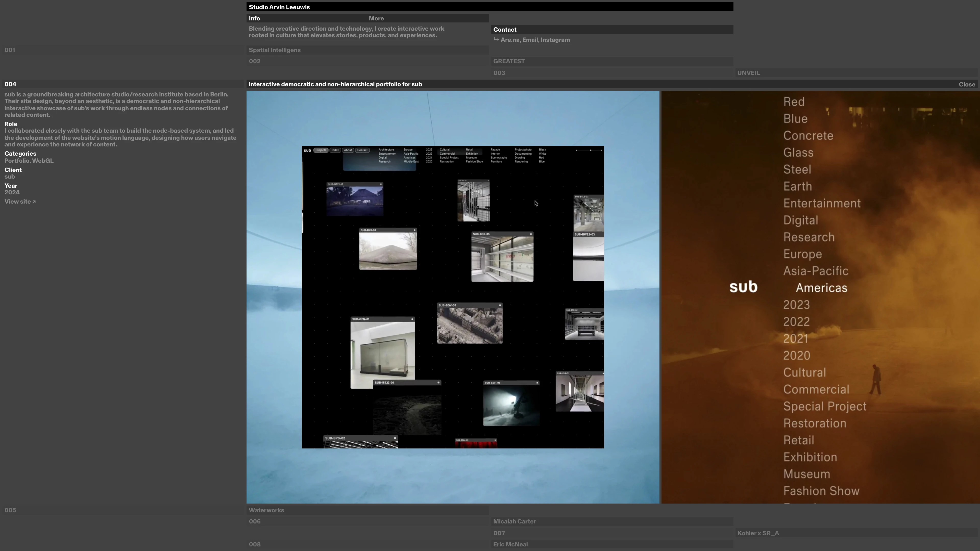This screenshot has width=980, height=551.
Task: Click the dot icon on SUB-BPS-02 card
Action: click(395, 438)
